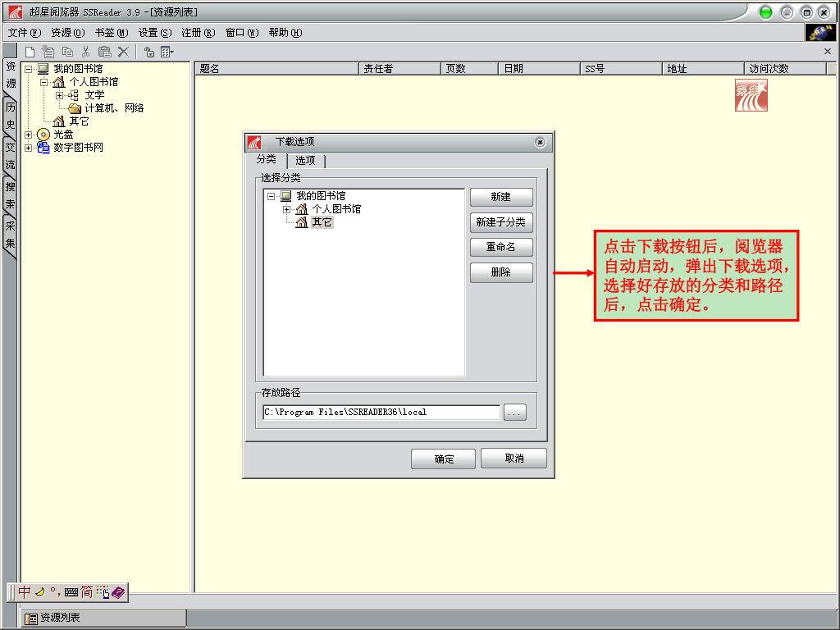This screenshot has width=840, height=630.
Task: Collapse 我的图书馆 in the sidebar tree
Action: [29, 69]
